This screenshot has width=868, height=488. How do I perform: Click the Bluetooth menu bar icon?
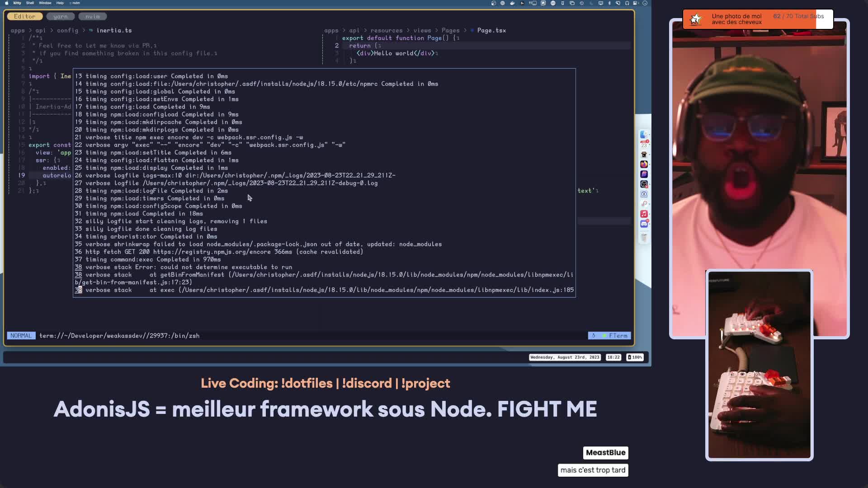(609, 3)
